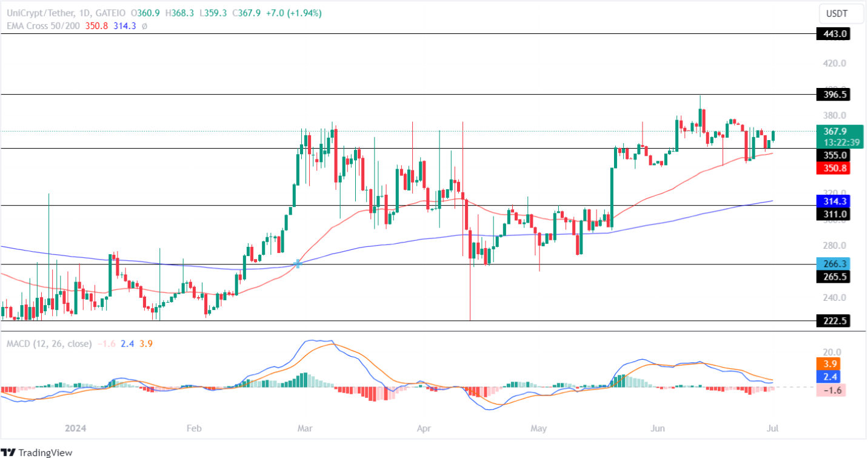Click the EMA crossover marker on chart
The width and height of the screenshot is (868, 458).
click(297, 264)
